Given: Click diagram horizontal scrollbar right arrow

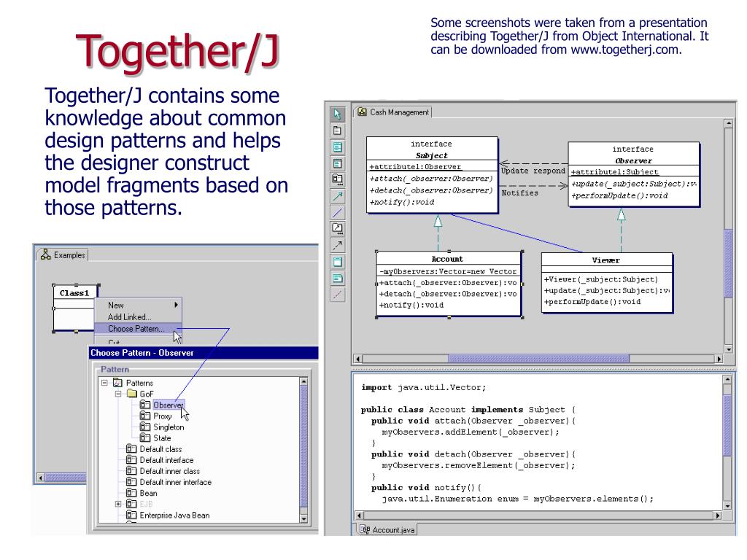Looking at the screenshot, I should click(x=719, y=359).
